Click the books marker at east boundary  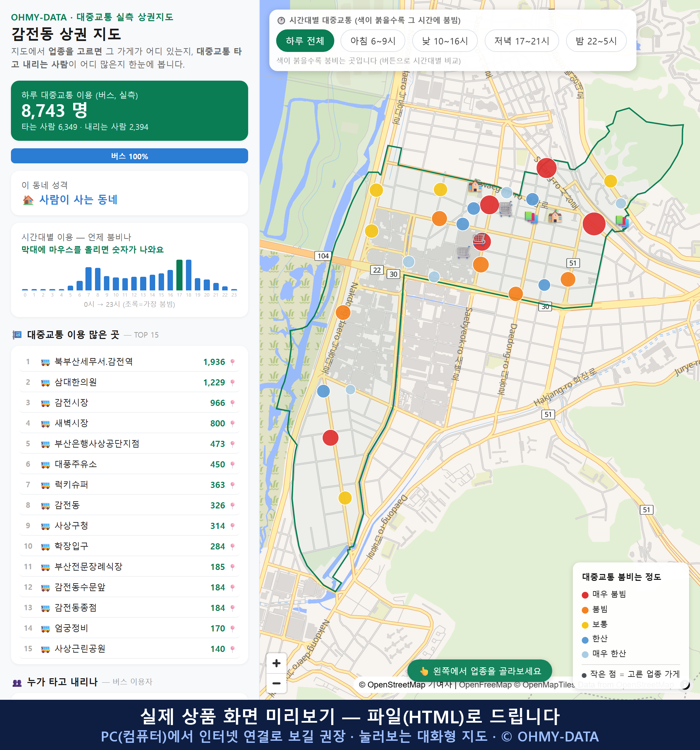tap(622, 221)
